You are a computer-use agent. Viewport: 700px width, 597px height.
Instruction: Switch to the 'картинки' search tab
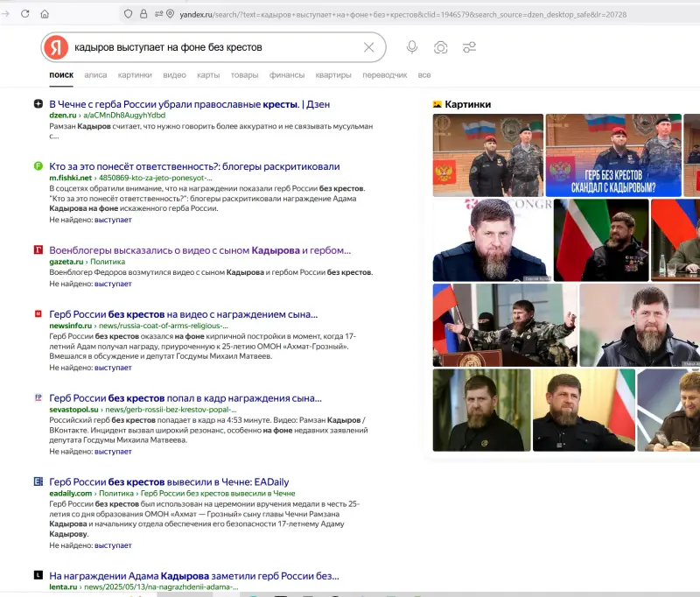click(x=135, y=75)
